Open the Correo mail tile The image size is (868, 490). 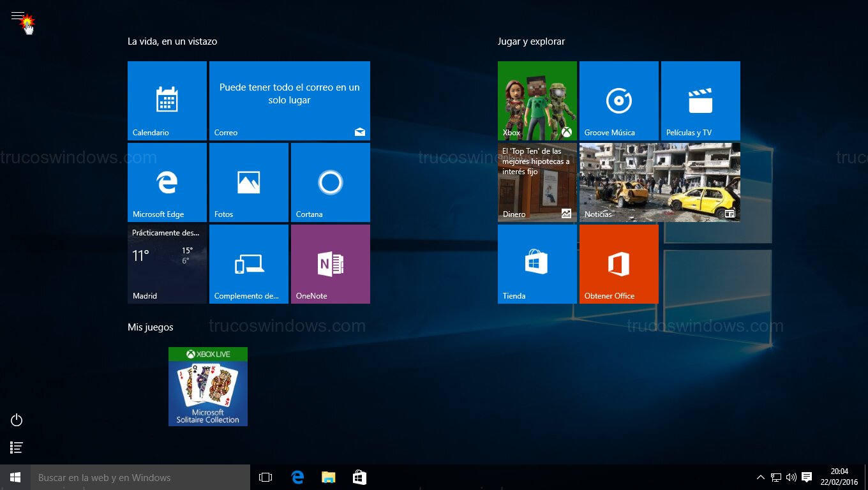[289, 100]
